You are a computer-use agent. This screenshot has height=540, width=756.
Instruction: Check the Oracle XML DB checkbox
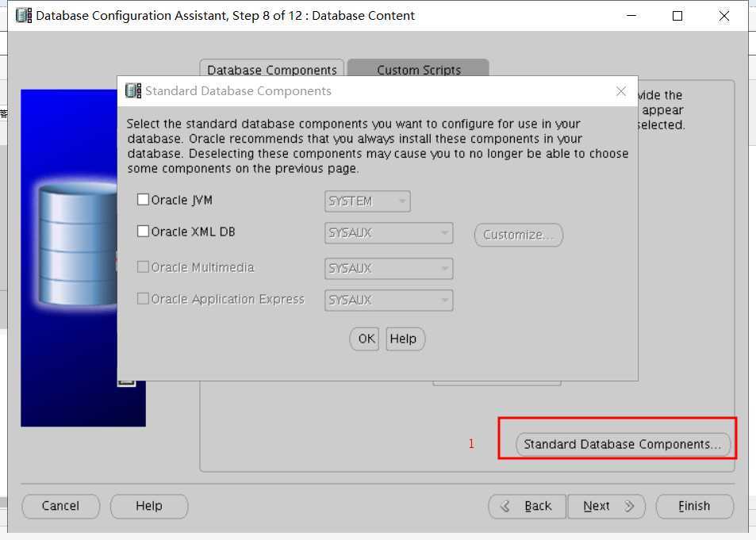pos(144,232)
